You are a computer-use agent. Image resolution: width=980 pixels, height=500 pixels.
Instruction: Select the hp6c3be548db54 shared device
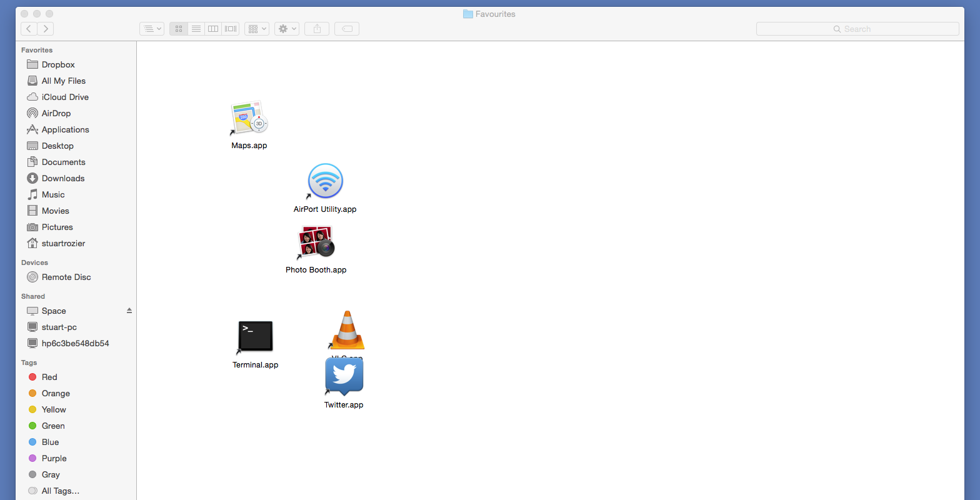pos(76,343)
